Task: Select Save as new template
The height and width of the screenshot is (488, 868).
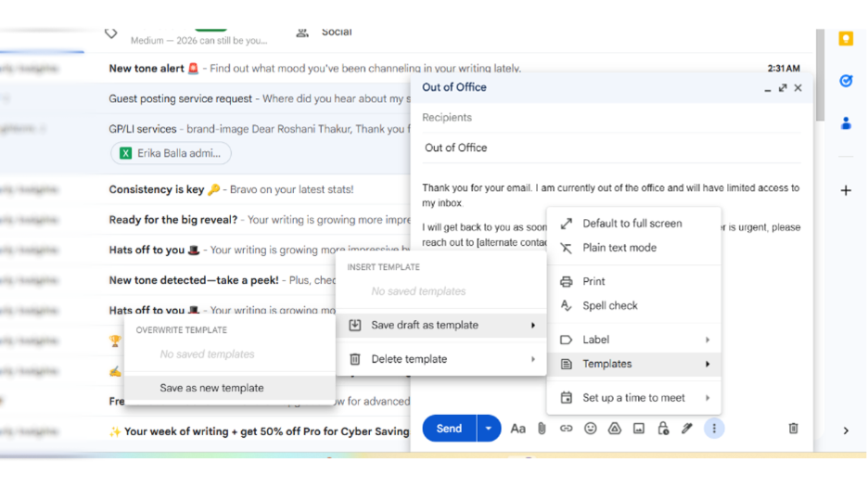Action: click(x=211, y=388)
